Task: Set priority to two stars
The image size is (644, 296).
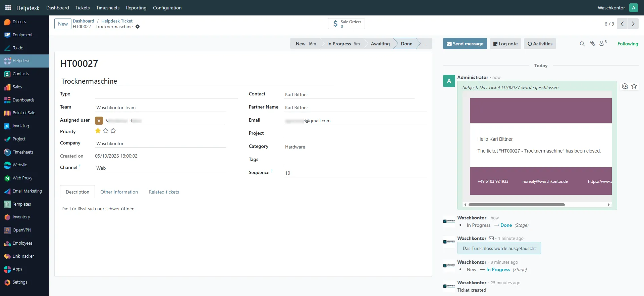Action: [106, 131]
